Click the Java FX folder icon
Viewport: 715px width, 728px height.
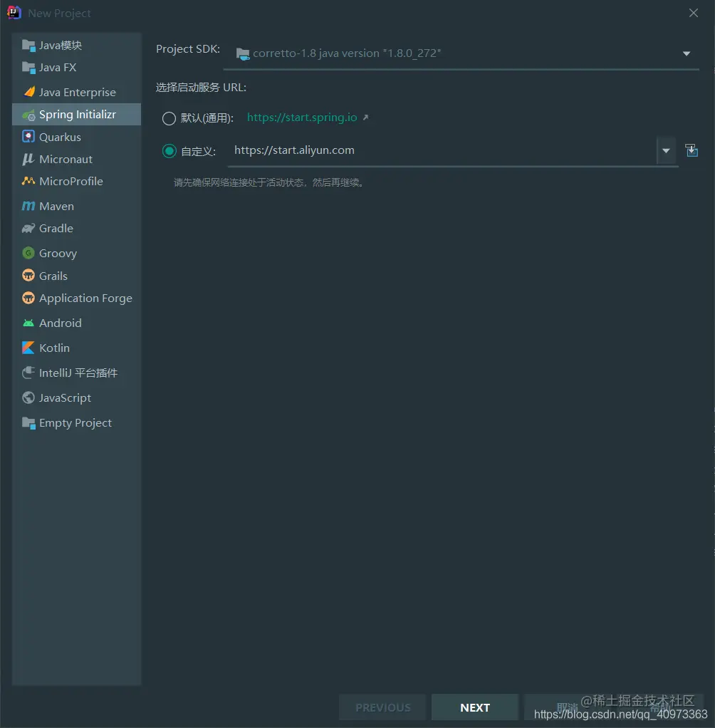28,68
